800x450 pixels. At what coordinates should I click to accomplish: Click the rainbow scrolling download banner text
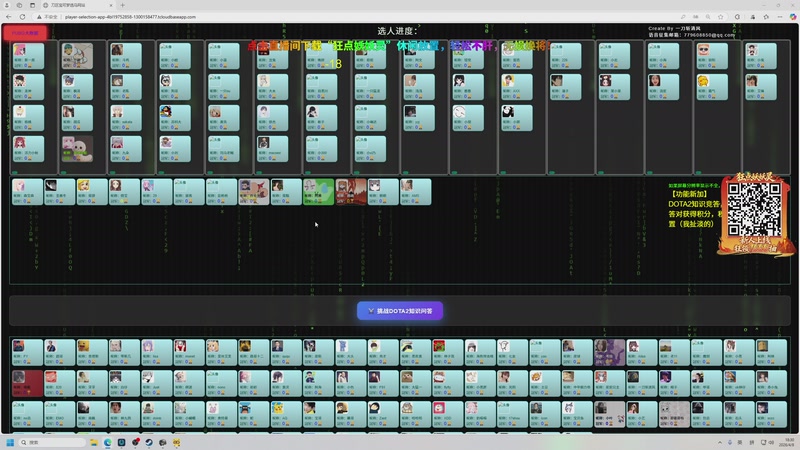click(399, 46)
